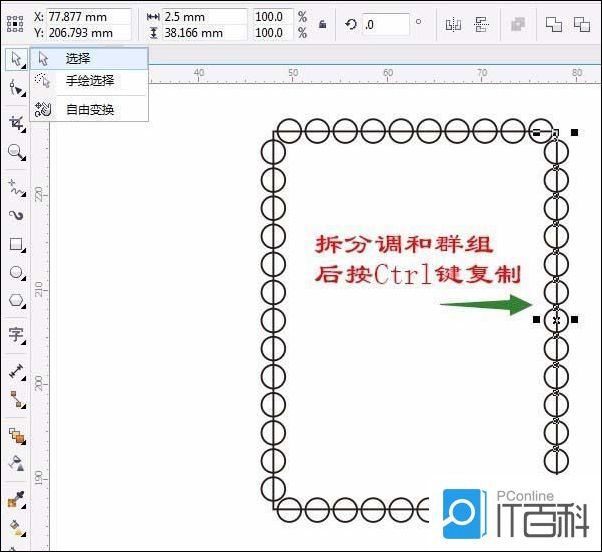Select the Color Eyedropper tool

[16, 500]
